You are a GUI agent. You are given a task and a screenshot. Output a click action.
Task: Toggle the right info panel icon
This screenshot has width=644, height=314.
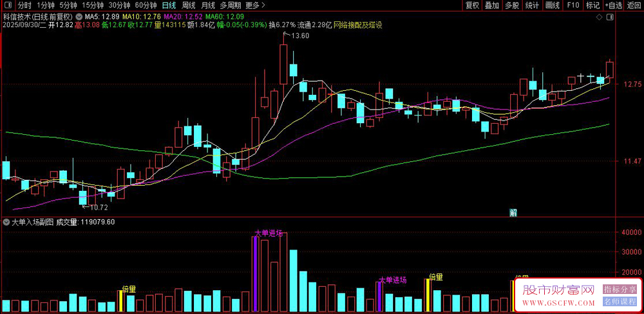click(610, 17)
